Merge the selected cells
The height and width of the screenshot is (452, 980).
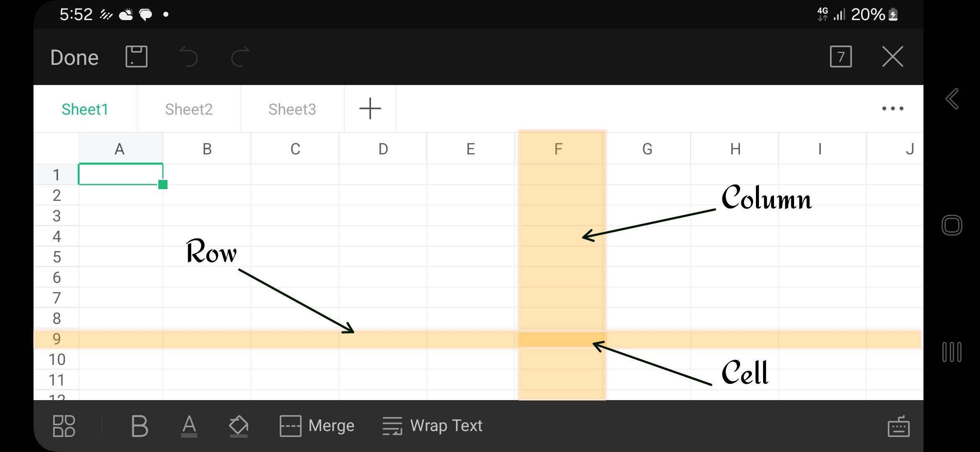[x=317, y=426]
